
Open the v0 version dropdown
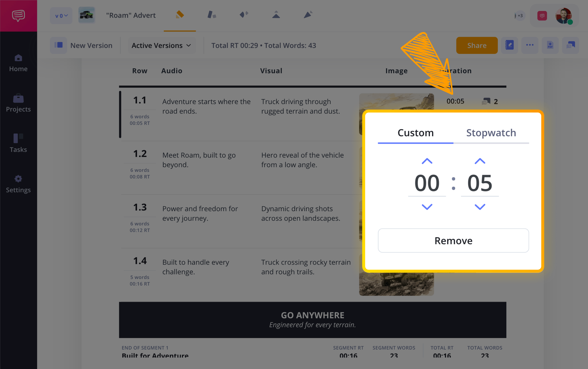tap(61, 16)
